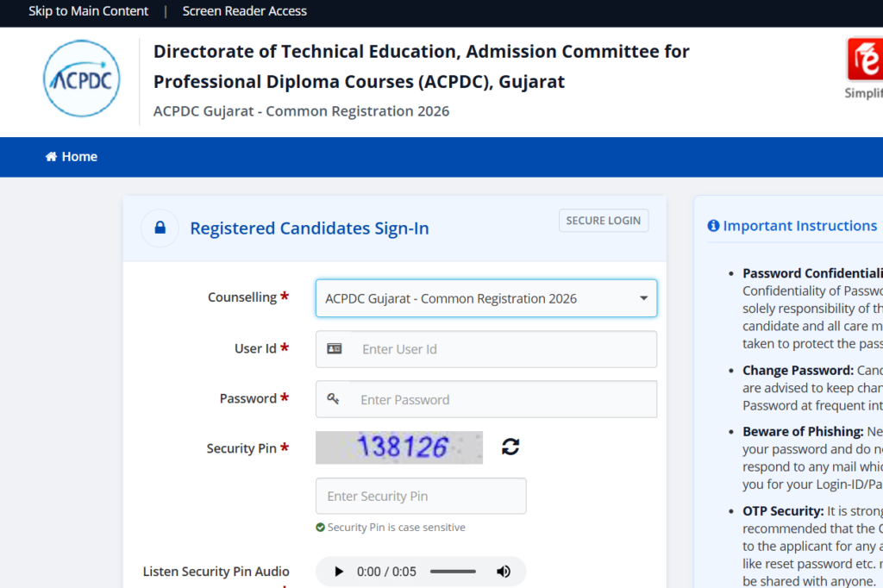Click the ACPDC logo
Viewport: 883px width, 588px height.
82,78
